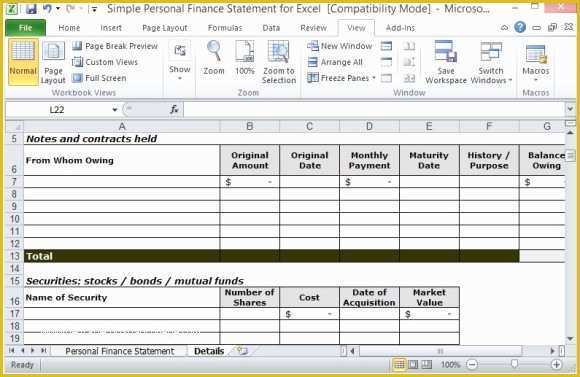
Task: Open Macros dropdown
Action: click(x=536, y=62)
